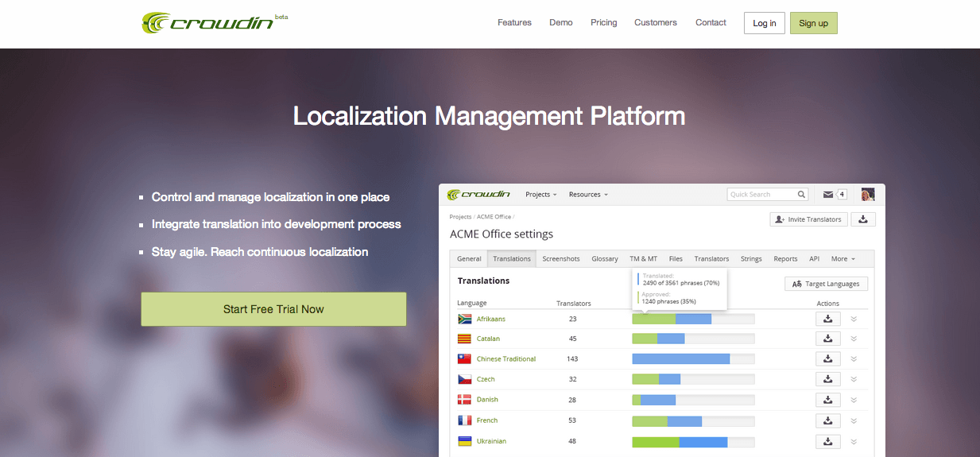The height and width of the screenshot is (457, 980).
Task: Click the French flag icon
Action: pyautogui.click(x=465, y=420)
